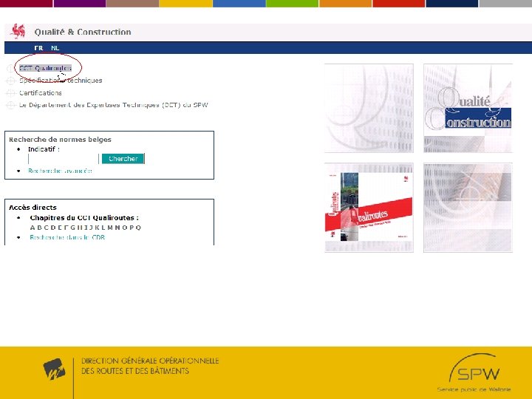Screen dimensions: 532x399
Task: Click the bullet icon beside Le Département des Expertises
Action: (11, 105)
